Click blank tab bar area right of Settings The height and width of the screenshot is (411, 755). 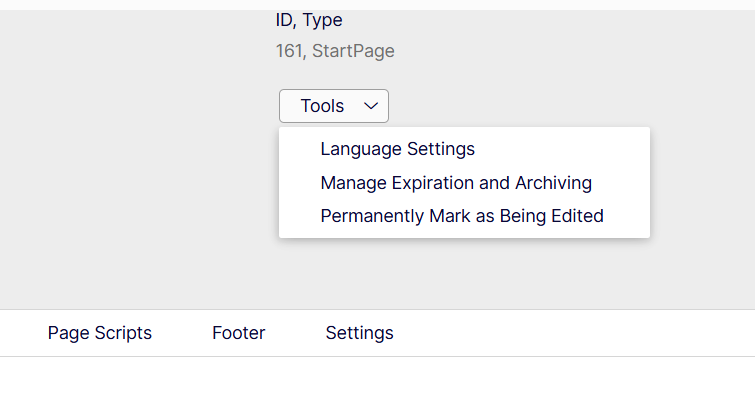(x=580, y=333)
